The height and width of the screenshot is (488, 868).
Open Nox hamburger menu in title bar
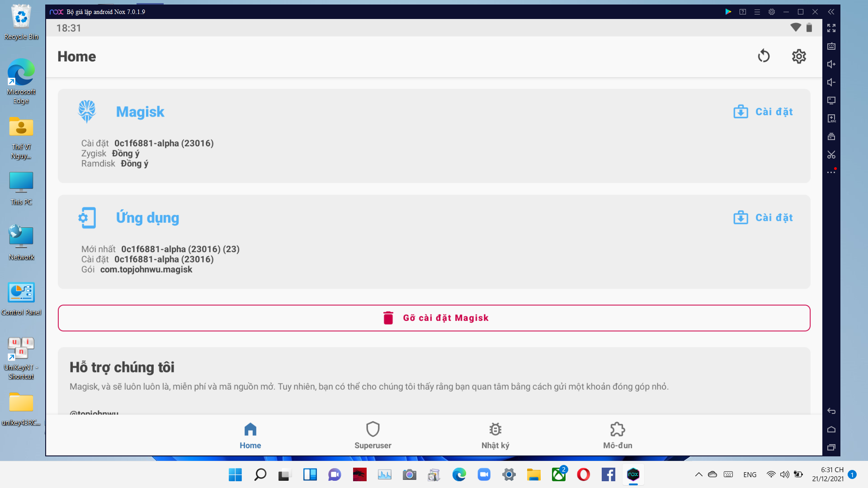click(x=757, y=12)
